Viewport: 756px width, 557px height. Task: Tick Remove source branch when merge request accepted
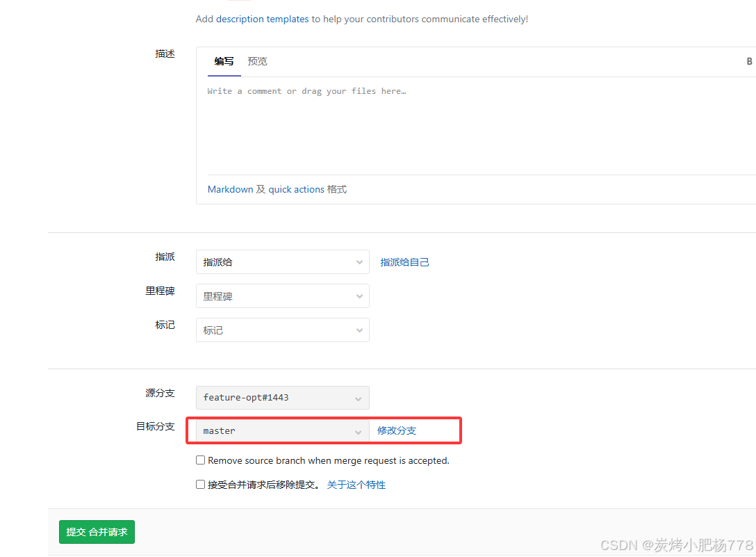pos(201,460)
